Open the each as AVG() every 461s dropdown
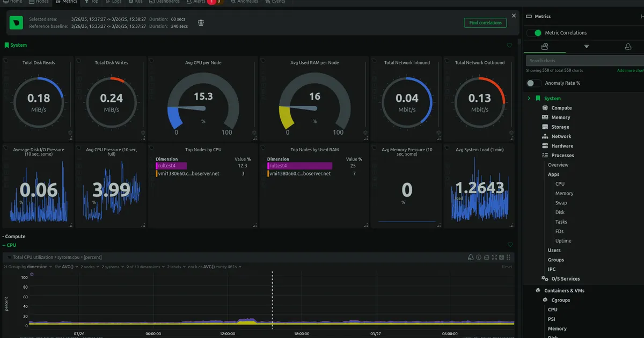This screenshot has height=338, width=644. pos(215,267)
